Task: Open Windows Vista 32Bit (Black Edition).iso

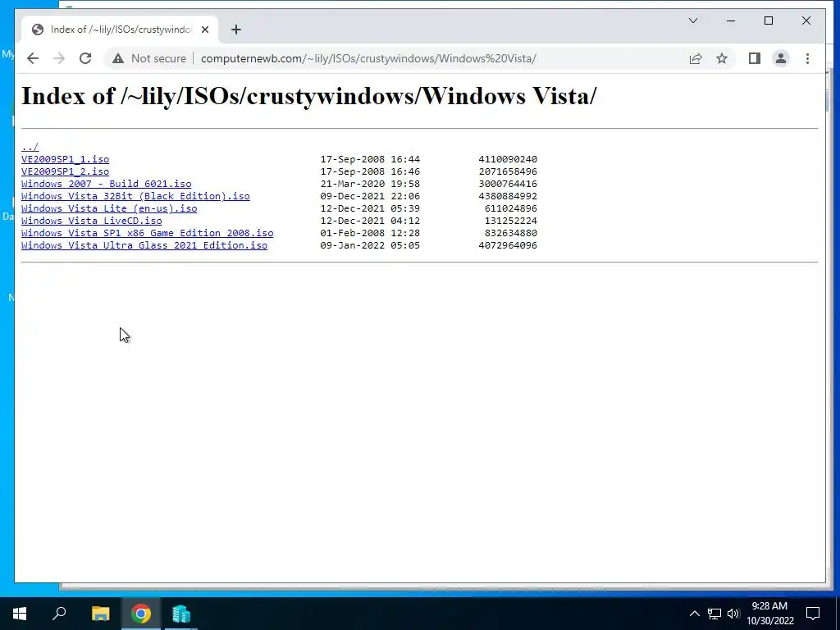Action: point(135,196)
